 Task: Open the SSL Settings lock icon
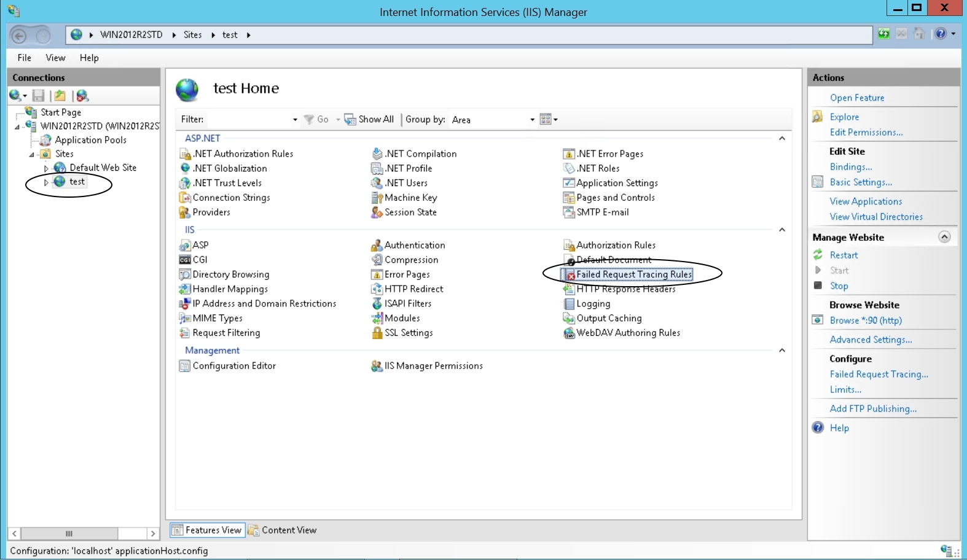[377, 333]
